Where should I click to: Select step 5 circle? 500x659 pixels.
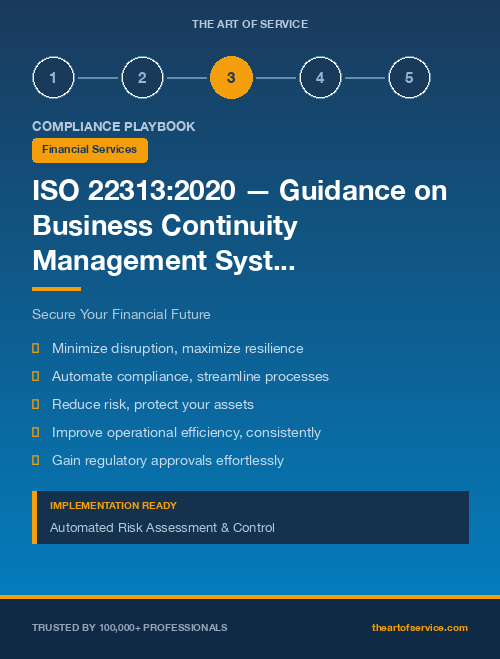(x=409, y=78)
